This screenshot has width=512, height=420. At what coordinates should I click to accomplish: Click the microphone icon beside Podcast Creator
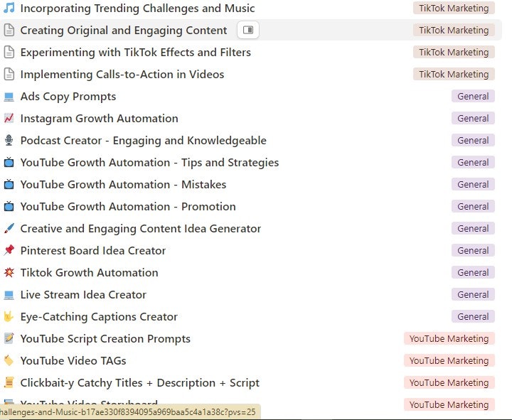[9, 140]
